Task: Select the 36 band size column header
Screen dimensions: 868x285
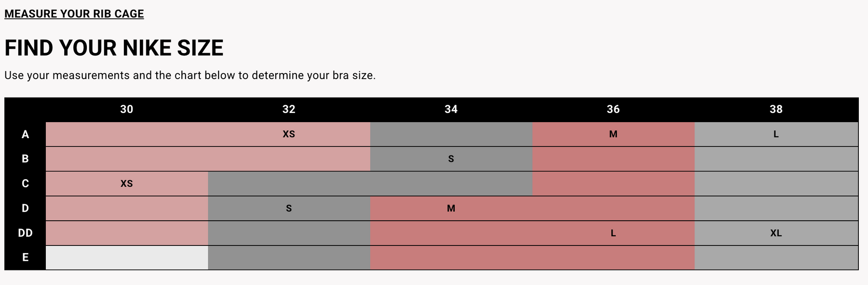Action: click(x=613, y=109)
